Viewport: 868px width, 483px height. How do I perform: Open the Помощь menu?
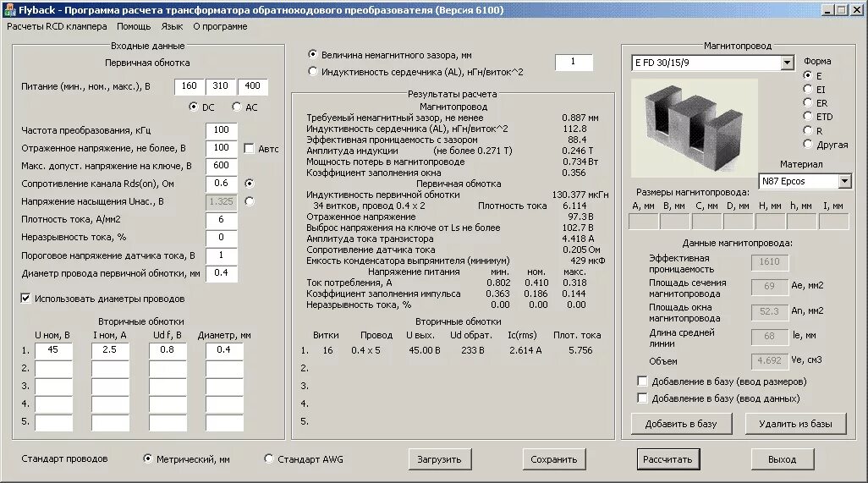[x=134, y=26]
